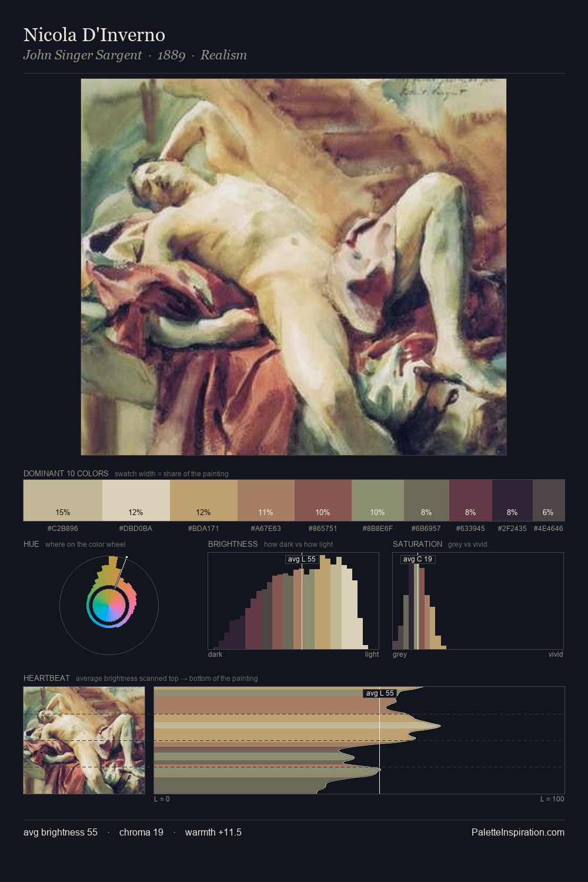
Task: Click the title Nicola D'Inverno
Action: 94,35
